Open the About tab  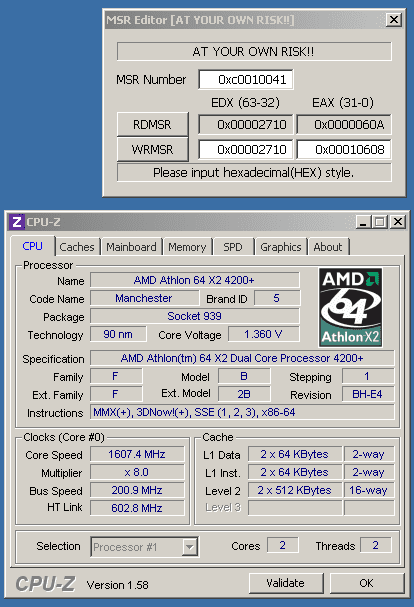point(328,247)
